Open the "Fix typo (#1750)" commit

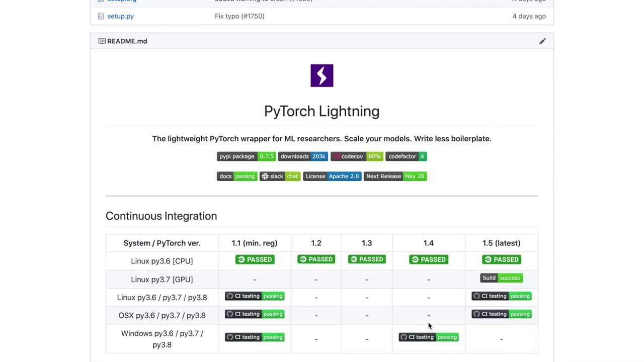(239, 16)
